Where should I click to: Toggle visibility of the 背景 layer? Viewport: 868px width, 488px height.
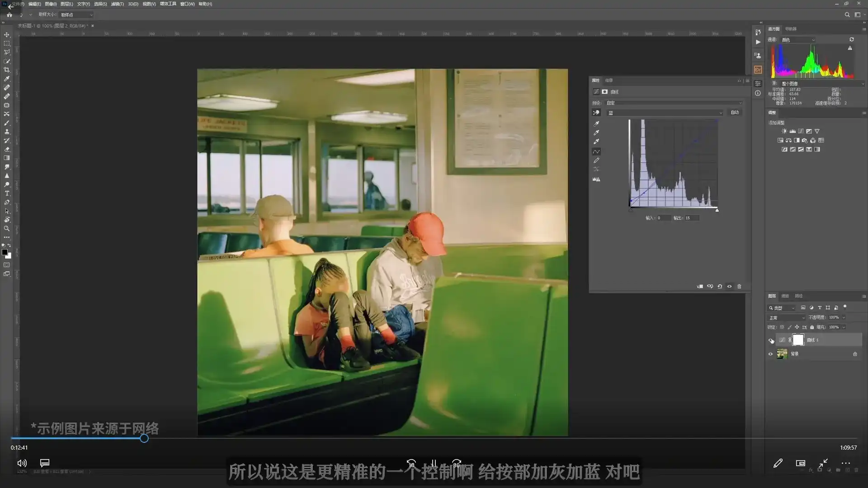point(771,354)
